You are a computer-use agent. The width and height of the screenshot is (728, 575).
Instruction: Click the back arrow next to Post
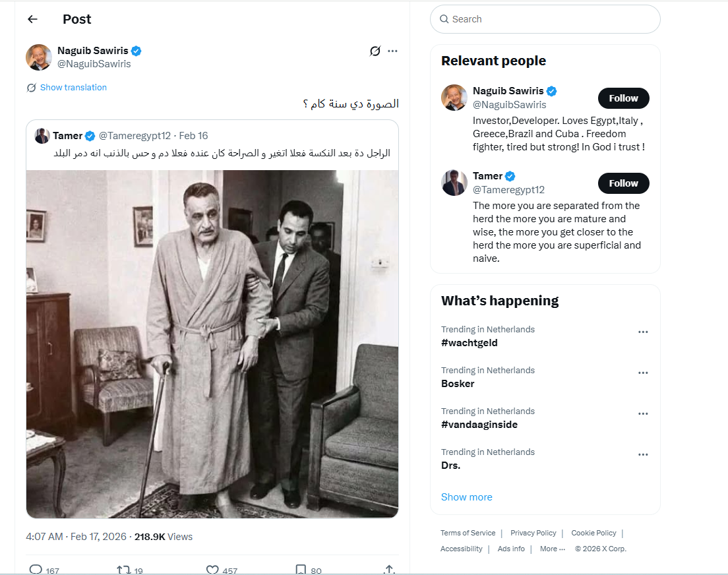click(32, 19)
